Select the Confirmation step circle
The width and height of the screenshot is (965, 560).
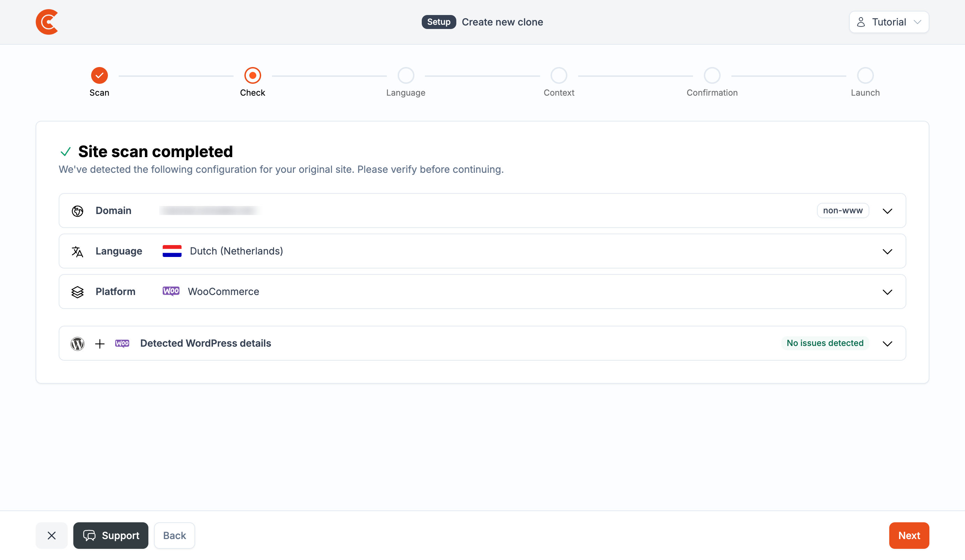click(712, 75)
